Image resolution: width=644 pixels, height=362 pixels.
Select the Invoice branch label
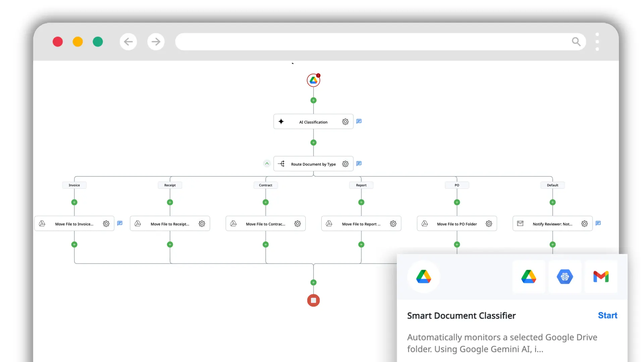click(x=74, y=185)
